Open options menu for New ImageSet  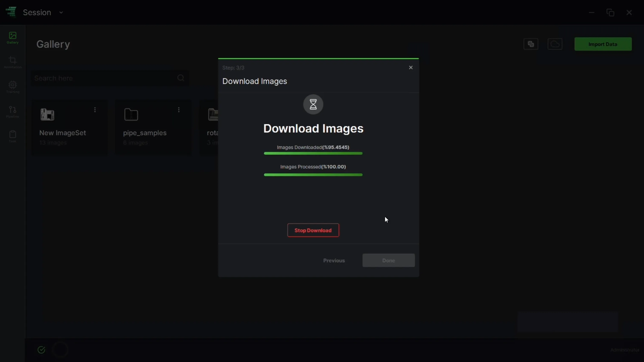95,110
